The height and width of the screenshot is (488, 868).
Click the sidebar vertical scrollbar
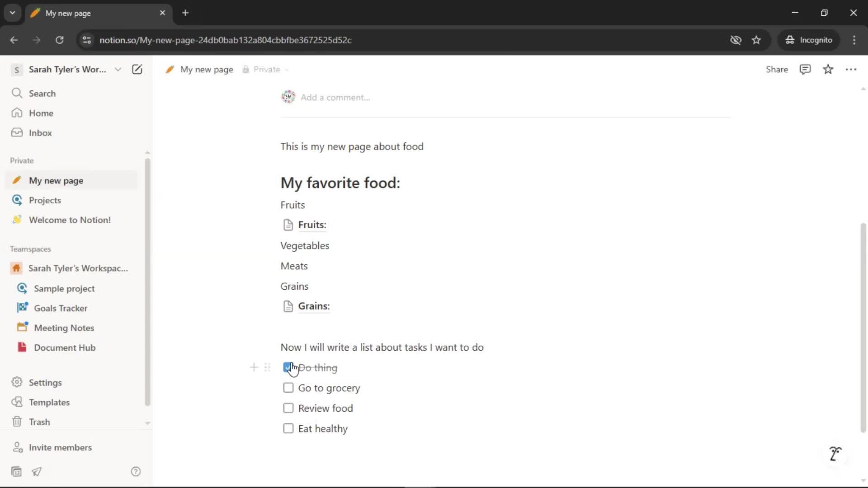tap(147, 282)
